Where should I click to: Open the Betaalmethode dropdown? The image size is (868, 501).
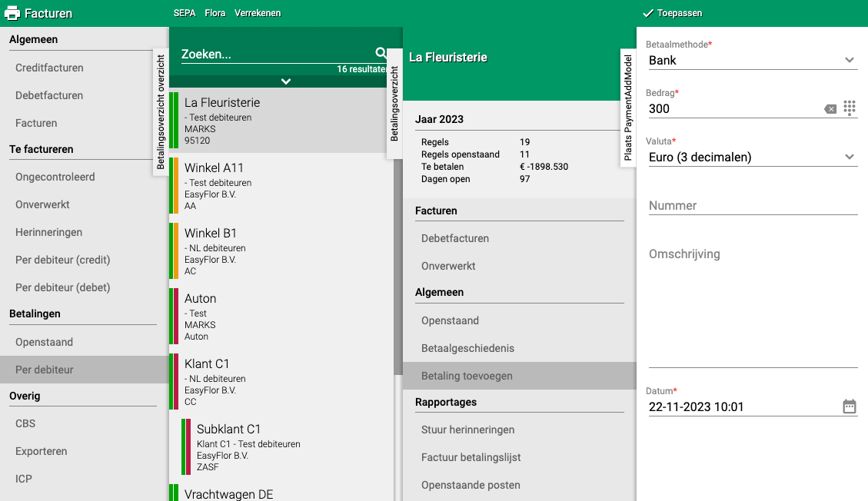[753, 60]
